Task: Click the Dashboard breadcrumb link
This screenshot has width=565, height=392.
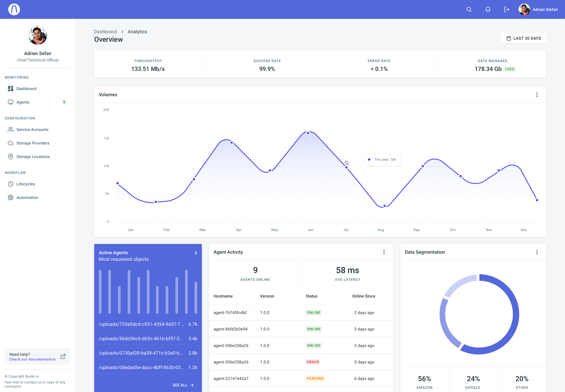Action: pyautogui.click(x=105, y=32)
